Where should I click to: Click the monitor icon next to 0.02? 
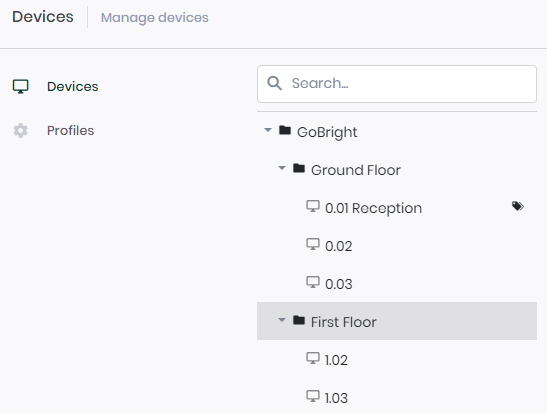point(313,244)
